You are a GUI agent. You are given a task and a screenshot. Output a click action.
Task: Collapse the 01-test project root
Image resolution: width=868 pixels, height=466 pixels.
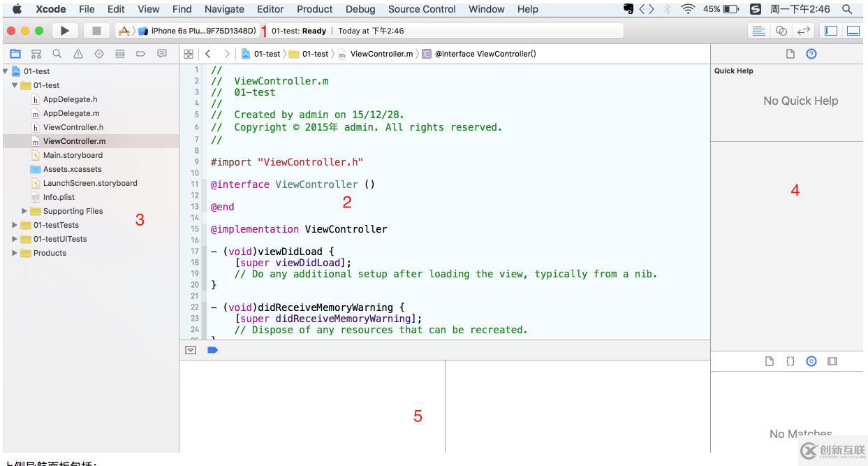pos(6,71)
